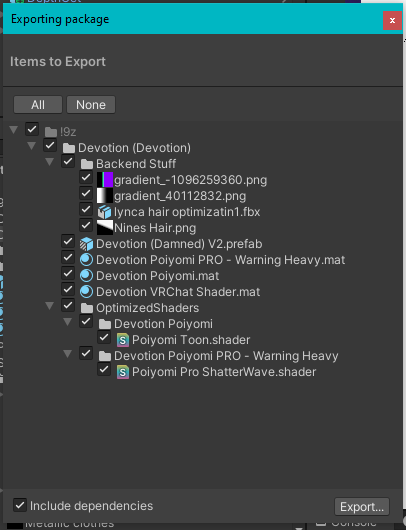Viewport: 406px width, 530px height.
Task: Click the Poiyomi Toon.shader file icon
Action: click(x=123, y=340)
